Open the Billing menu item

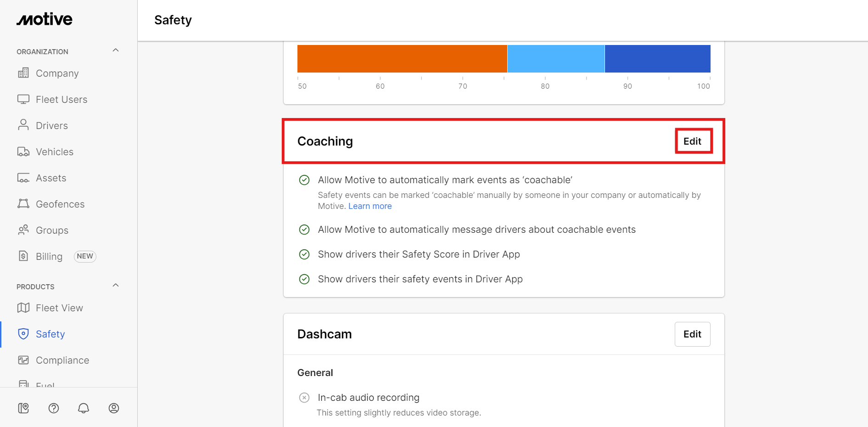[49, 256]
